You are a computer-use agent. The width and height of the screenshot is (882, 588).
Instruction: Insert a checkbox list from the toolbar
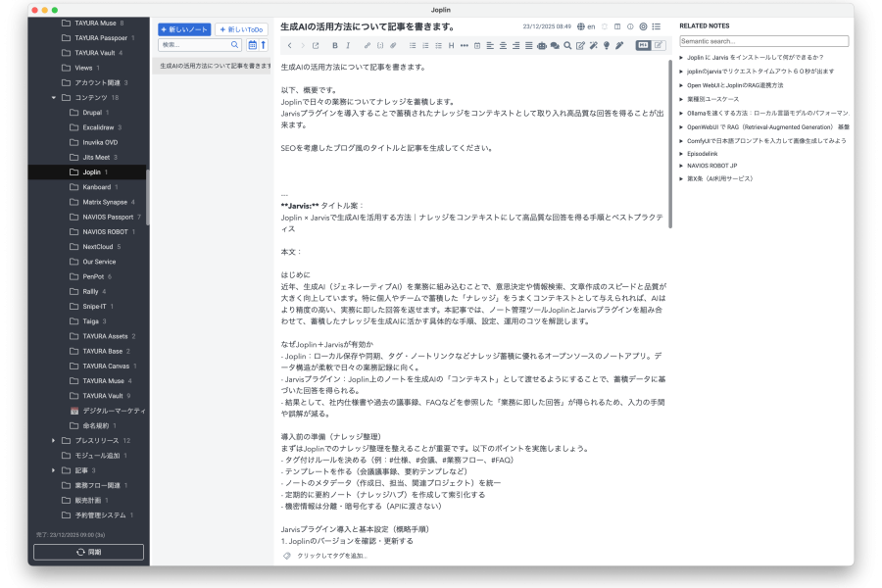click(x=438, y=45)
